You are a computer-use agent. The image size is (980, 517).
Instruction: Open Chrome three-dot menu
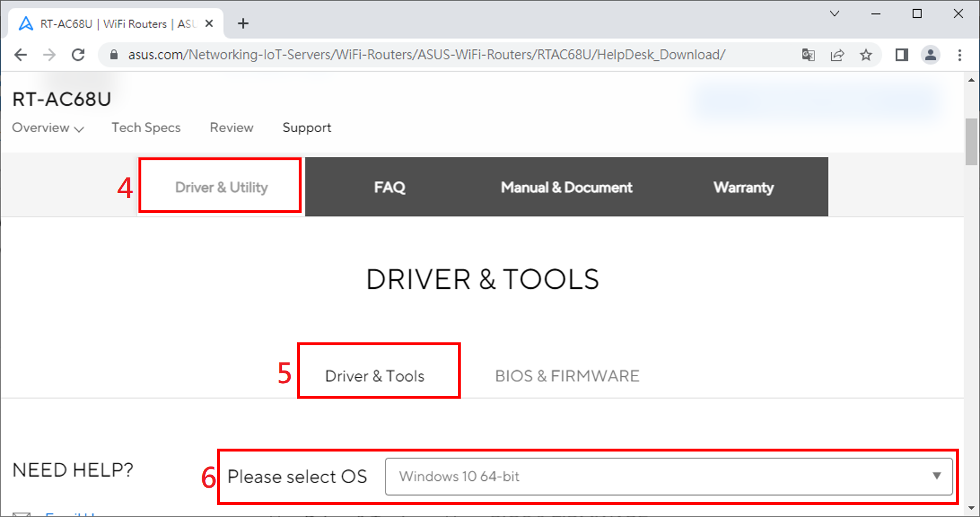point(959,55)
